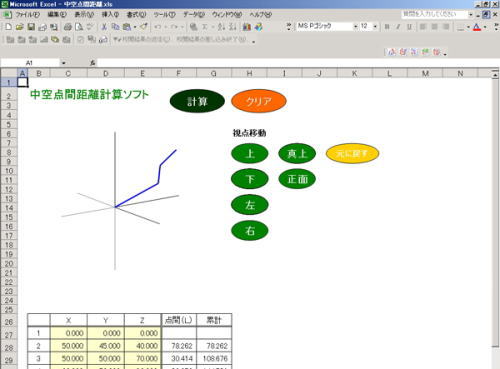This screenshot has width=500, height=369.
Task: Expand the Name Box dropdown next to A1
Action: pos(63,63)
